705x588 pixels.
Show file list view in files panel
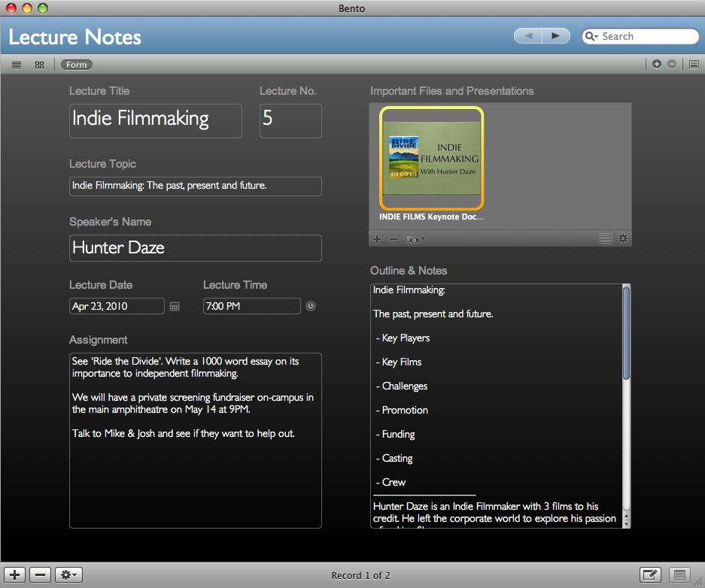pyautogui.click(x=605, y=239)
